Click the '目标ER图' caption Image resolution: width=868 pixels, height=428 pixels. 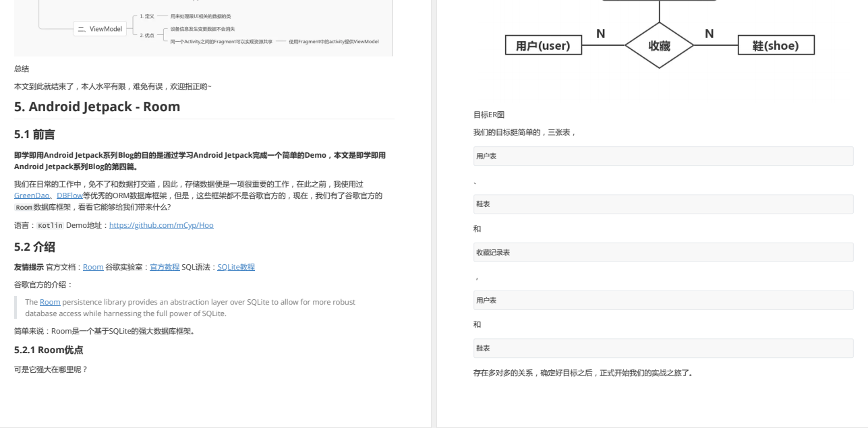(489, 115)
